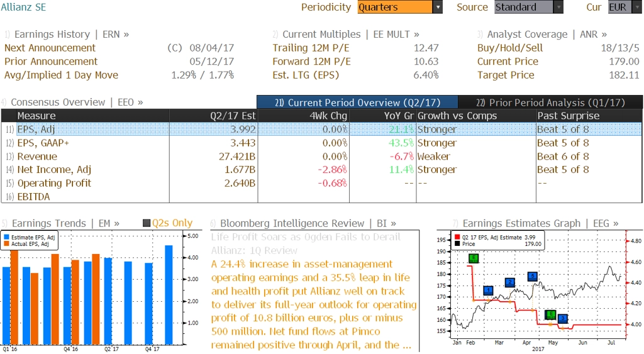Open the Source Standard dropdown
The height and width of the screenshot is (354, 644).
tap(528, 7)
